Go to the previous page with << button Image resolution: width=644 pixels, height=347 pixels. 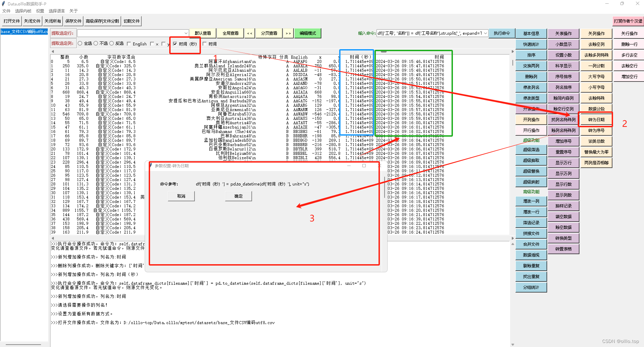point(249,33)
